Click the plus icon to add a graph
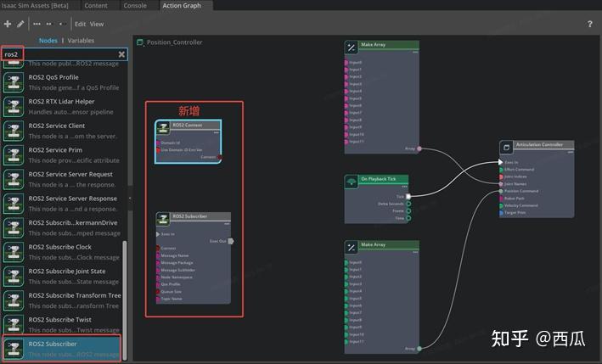Image resolution: width=602 pixels, height=364 pixels. pyautogui.click(x=8, y=24)
